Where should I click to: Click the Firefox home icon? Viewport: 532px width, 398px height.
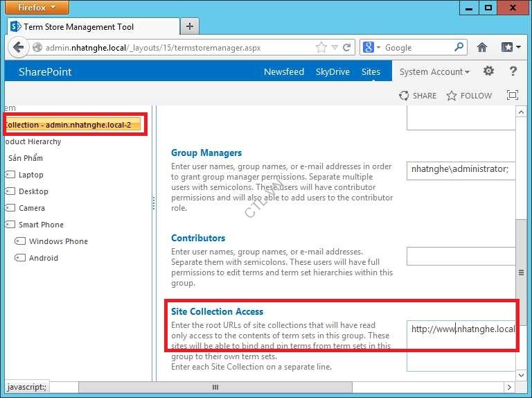click(x=482, y=47)
